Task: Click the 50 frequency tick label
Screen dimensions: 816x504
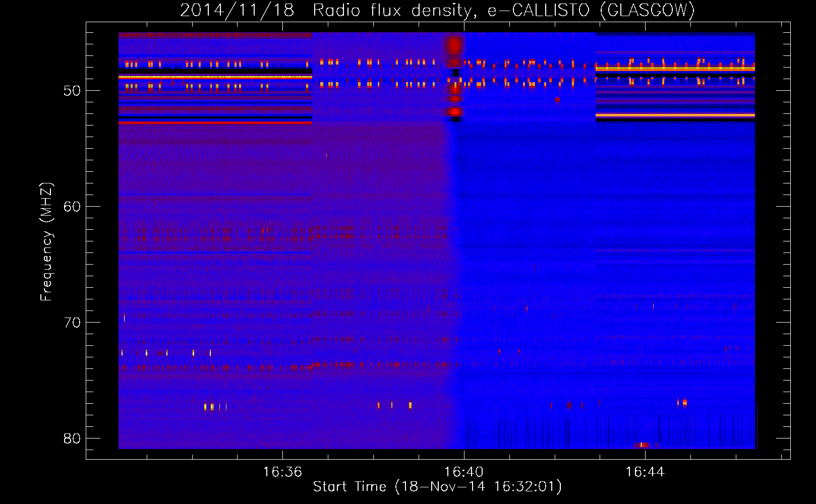Action: pos(72,91)
